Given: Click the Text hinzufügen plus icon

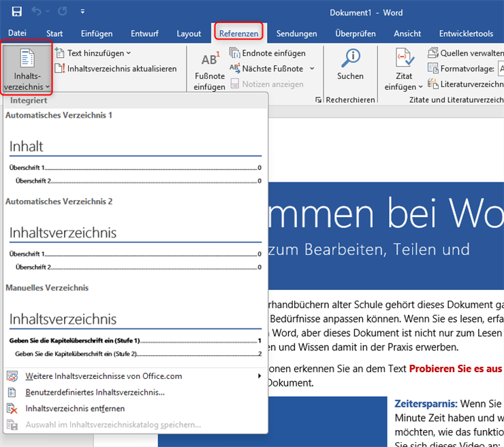Looking at the screenshot, I should tap(59, 52).
